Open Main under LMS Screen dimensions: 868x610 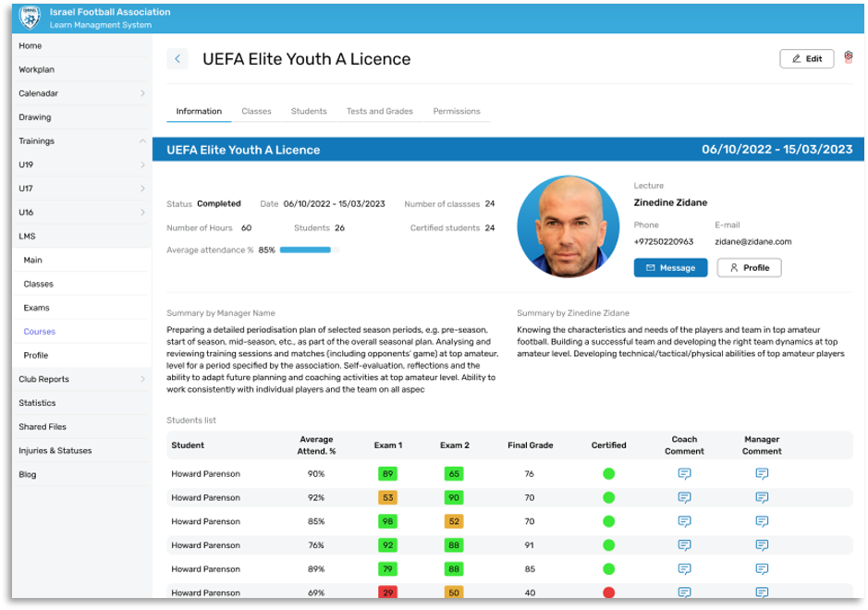pos(32,260)
